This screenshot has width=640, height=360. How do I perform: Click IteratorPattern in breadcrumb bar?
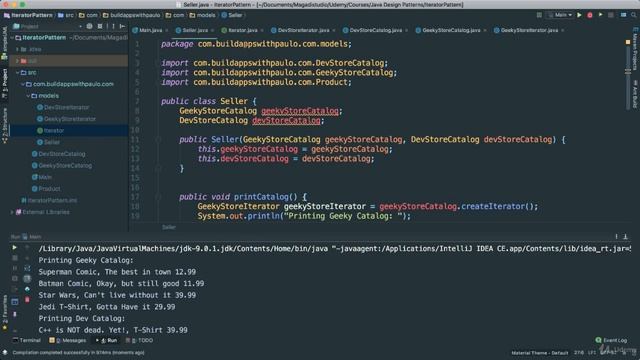point(28,15)
